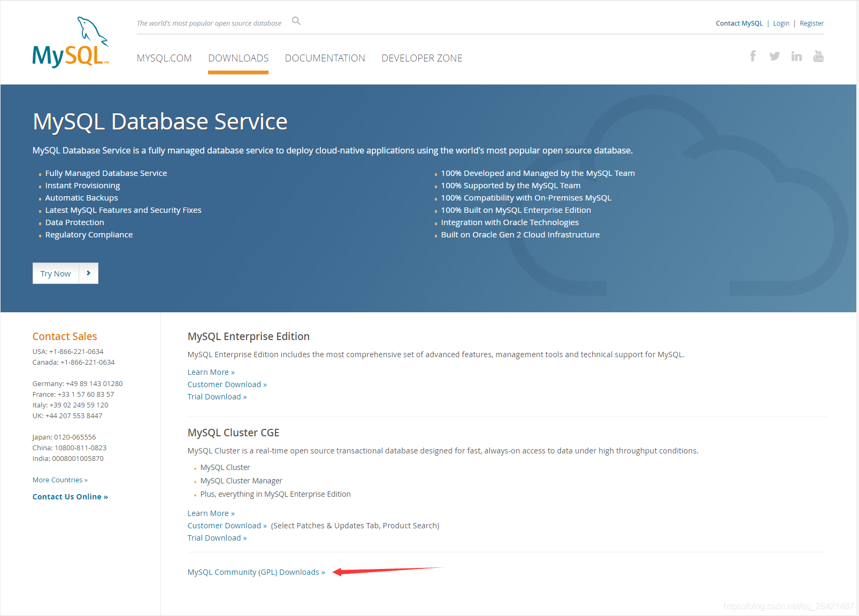Viewport: 859px width, 616px height.
Task: Open the DOCUMENTATION tab
Action: point(325,58)
